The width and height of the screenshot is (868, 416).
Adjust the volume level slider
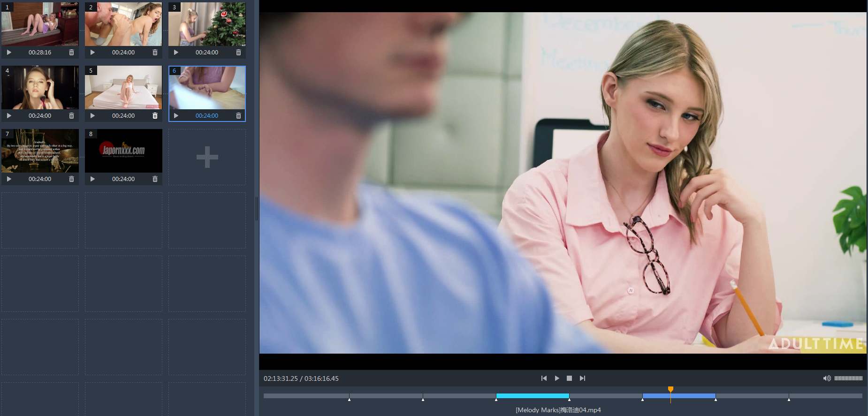[x=848, y=378]
